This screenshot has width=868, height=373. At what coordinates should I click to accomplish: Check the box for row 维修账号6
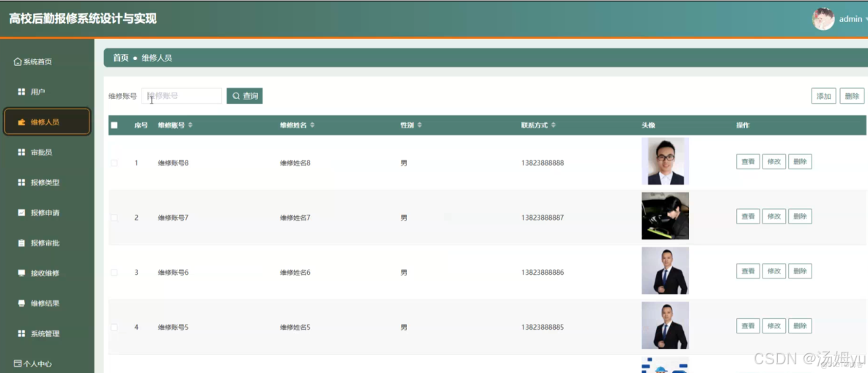point(114,273)
